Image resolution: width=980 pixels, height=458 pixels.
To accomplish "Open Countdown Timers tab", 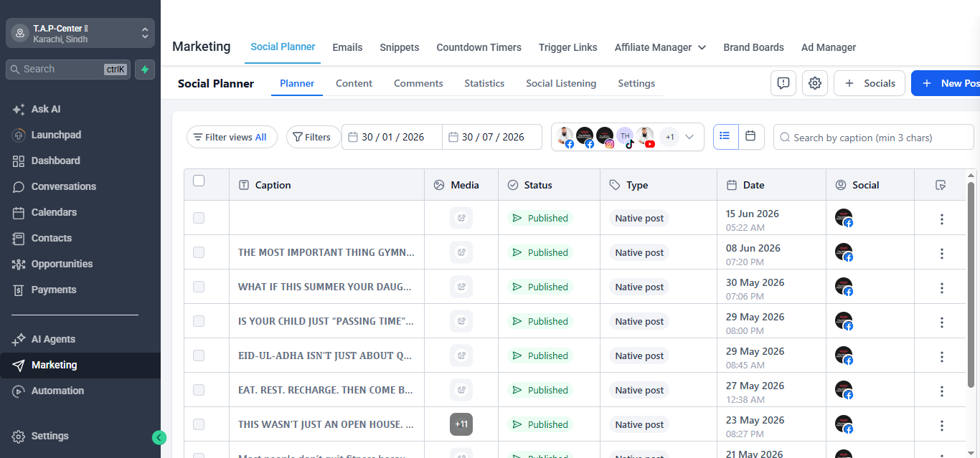I will [479, 47].
